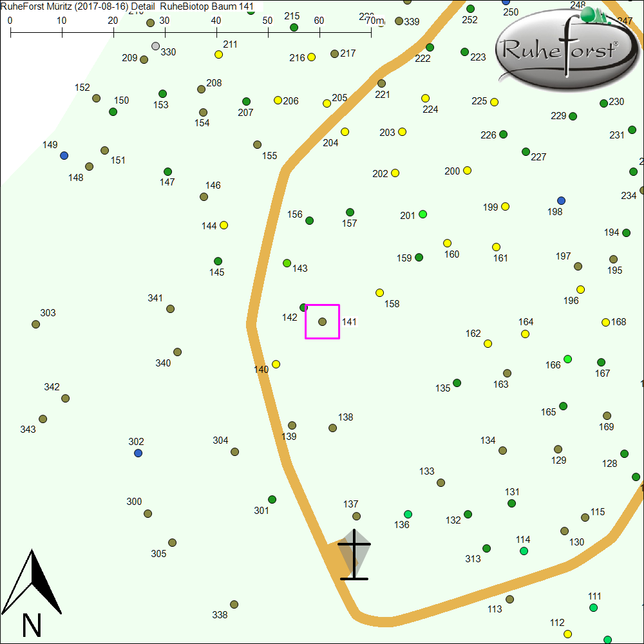Select the teal tree marker 114

524,551
